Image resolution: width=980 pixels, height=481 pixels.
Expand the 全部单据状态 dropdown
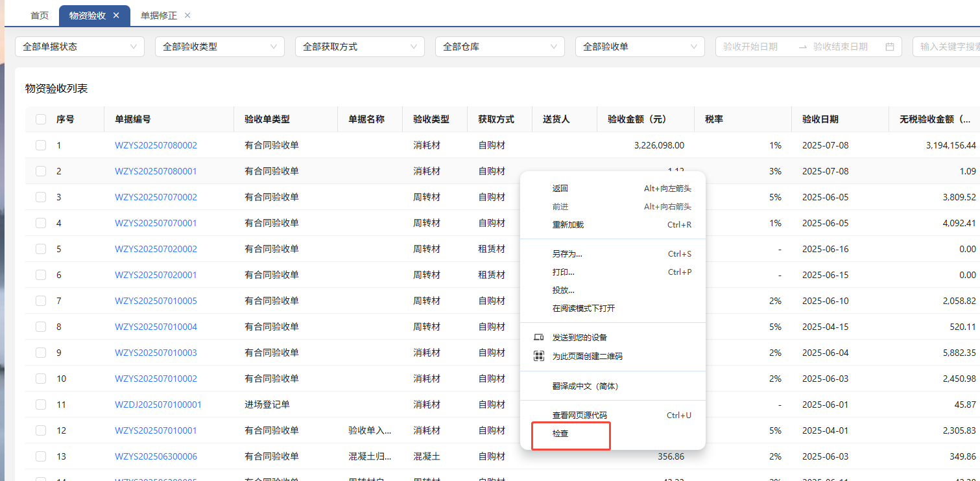[x=79, y=47]
